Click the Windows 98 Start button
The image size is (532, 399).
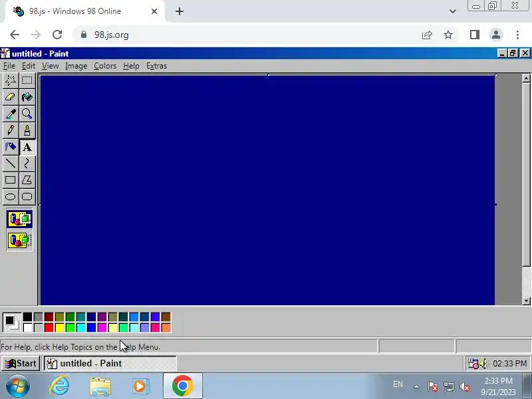click(21, 363)
